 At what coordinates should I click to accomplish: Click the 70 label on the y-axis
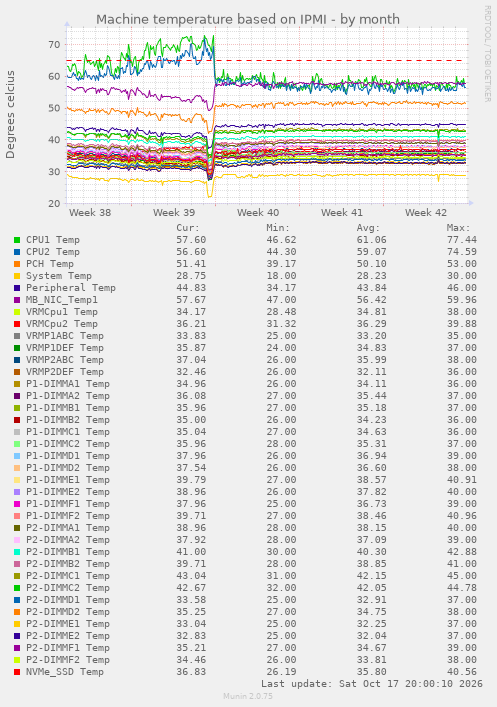coord(54,45)
